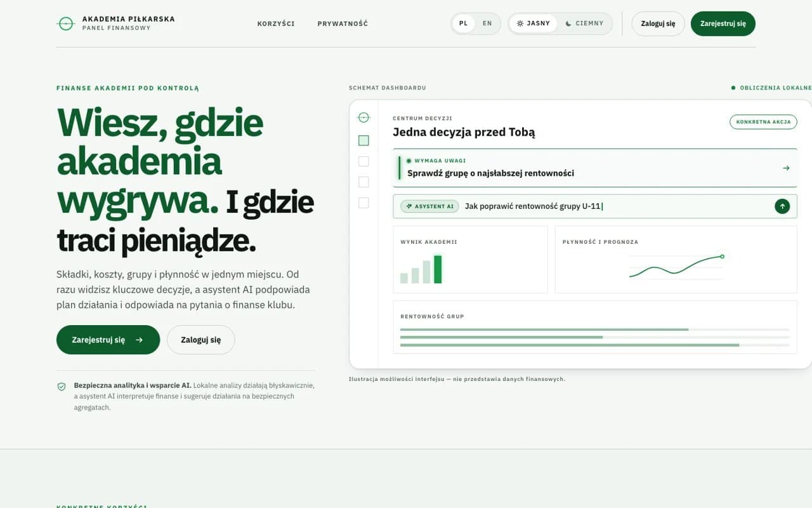Open the Prywatność navigation link
The width and height of the screenshot is (812, 508).
343,23
